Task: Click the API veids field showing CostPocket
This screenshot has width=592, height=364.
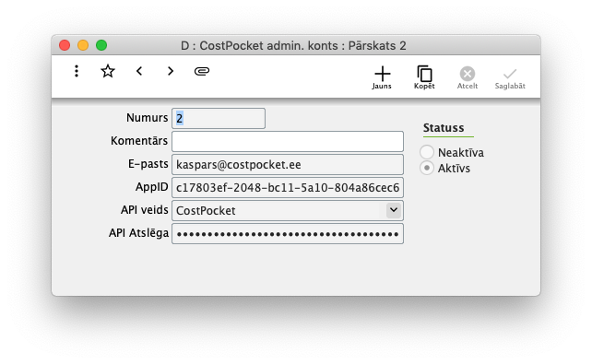Action: coord(288,210)
